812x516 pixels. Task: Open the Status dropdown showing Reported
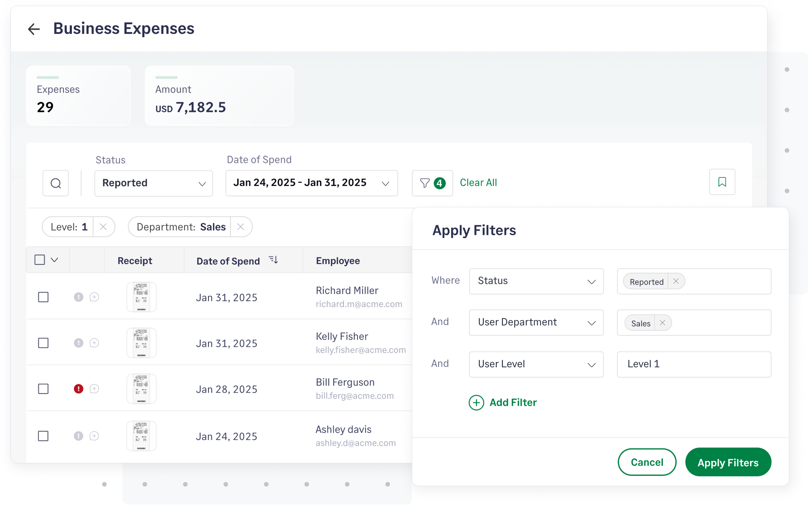point(153,183)
